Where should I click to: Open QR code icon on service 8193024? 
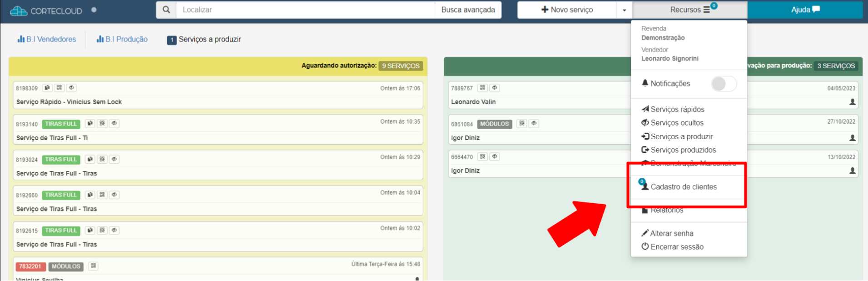click(x=102, y=159)
